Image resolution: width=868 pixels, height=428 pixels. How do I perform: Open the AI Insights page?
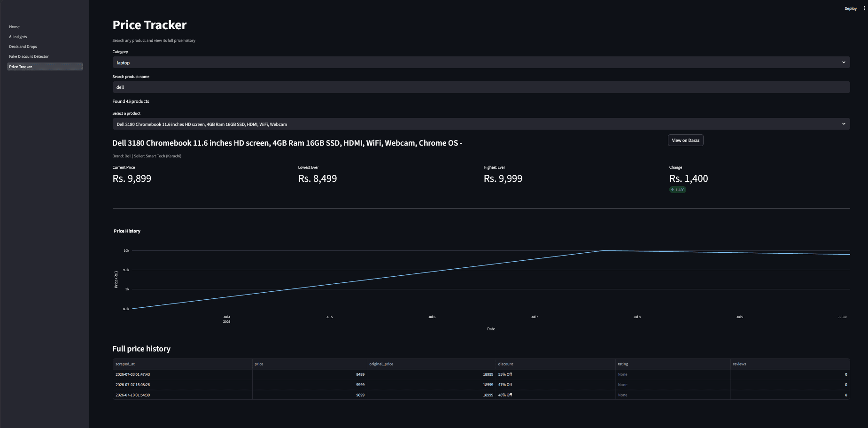click(x=18, y=37)
